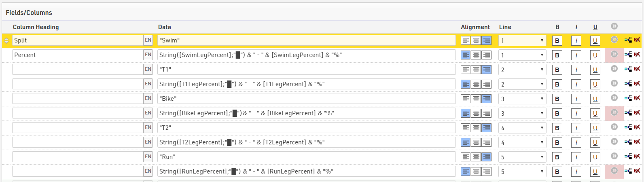Toggle underline for the "Bike" row
This screenshot has height=182, width=644.
pos(595,99)
